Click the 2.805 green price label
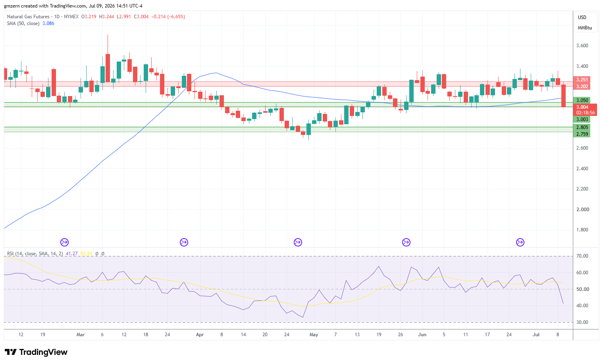 pos(582,127)
